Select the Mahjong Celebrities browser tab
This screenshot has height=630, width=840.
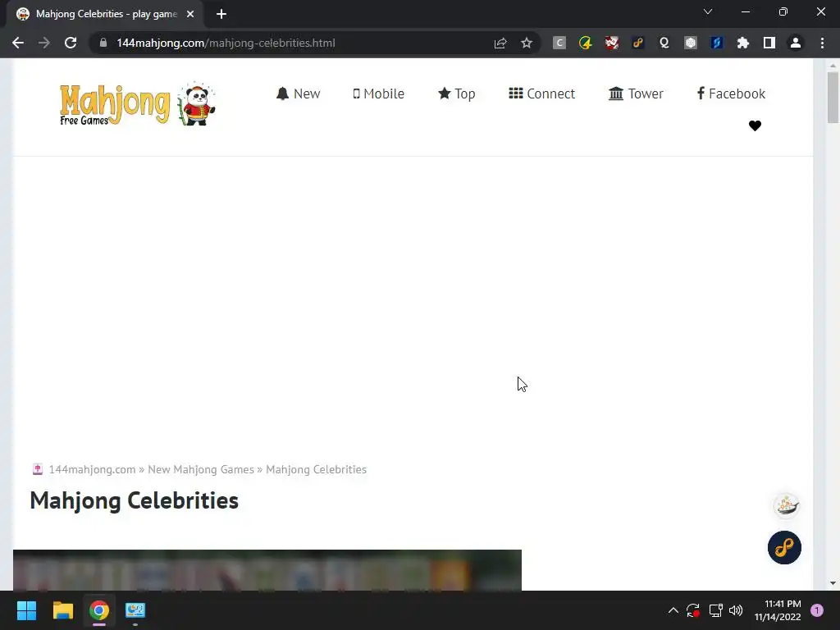click(x=106, y=14)
